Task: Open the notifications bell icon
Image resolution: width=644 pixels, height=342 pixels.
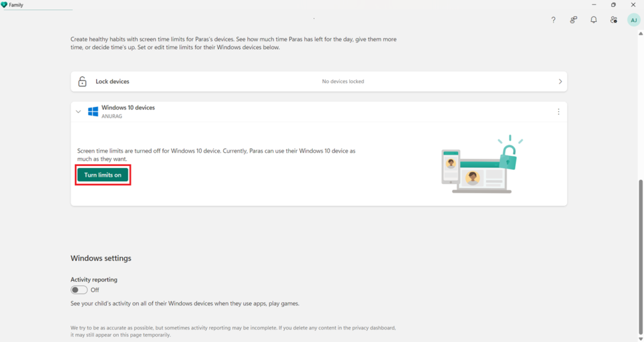Action: pos(594,19)
